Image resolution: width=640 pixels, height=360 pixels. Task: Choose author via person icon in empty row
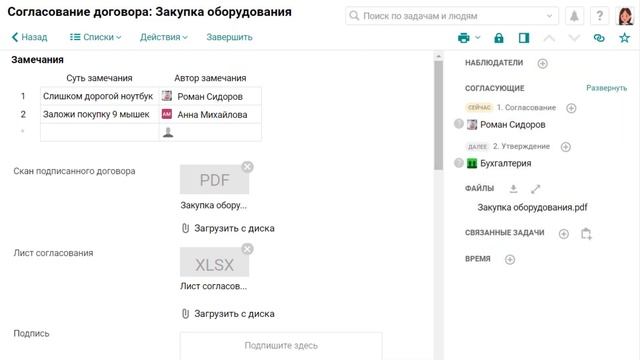pyautogui.click(x=168, y=132)
